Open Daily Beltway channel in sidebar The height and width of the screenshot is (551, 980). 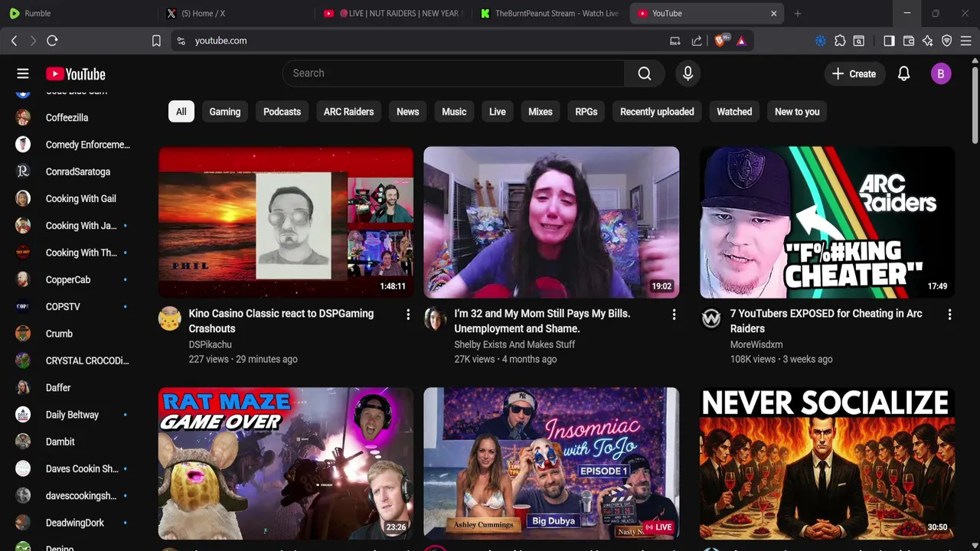point(73,415)
